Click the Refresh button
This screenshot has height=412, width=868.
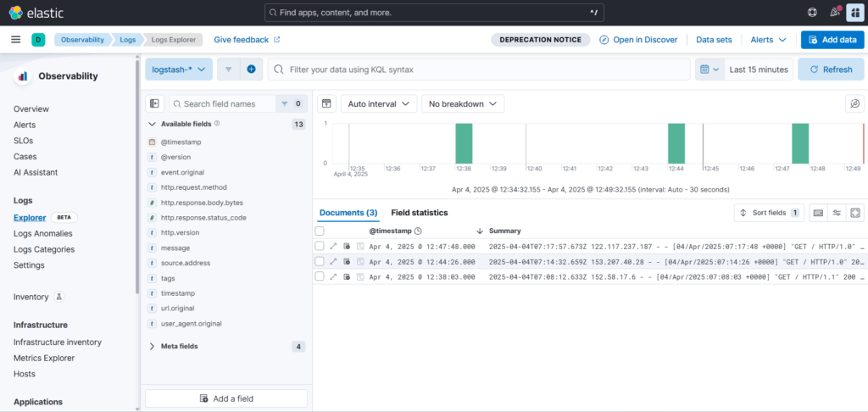tap(831, 70)
